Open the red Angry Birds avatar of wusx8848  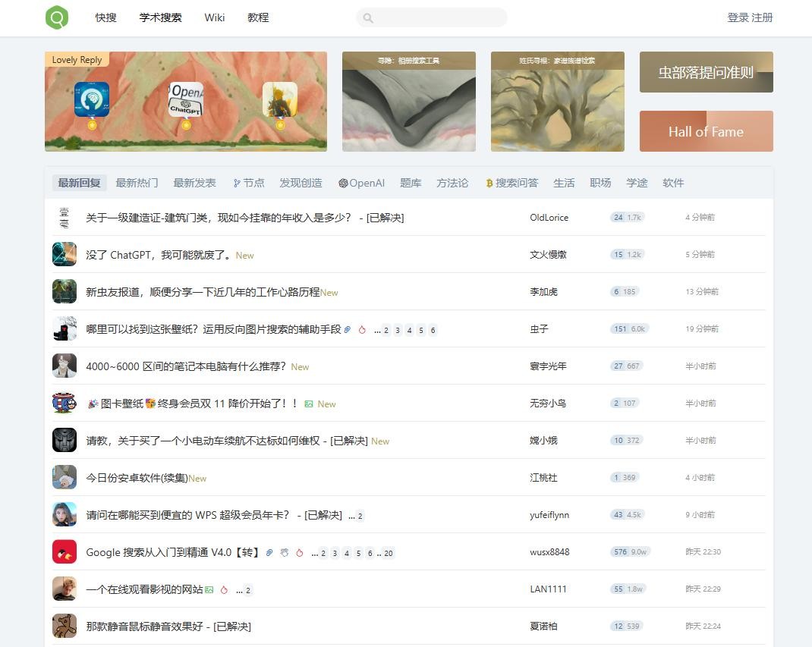pos(65,552)
